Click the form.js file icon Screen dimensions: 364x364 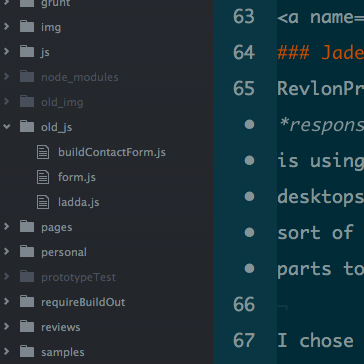43,177
